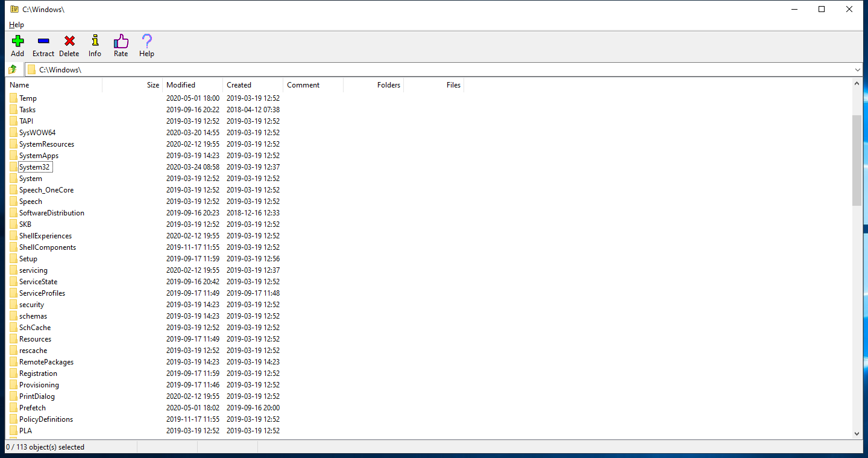Open the Help menu

coord(16,25)
